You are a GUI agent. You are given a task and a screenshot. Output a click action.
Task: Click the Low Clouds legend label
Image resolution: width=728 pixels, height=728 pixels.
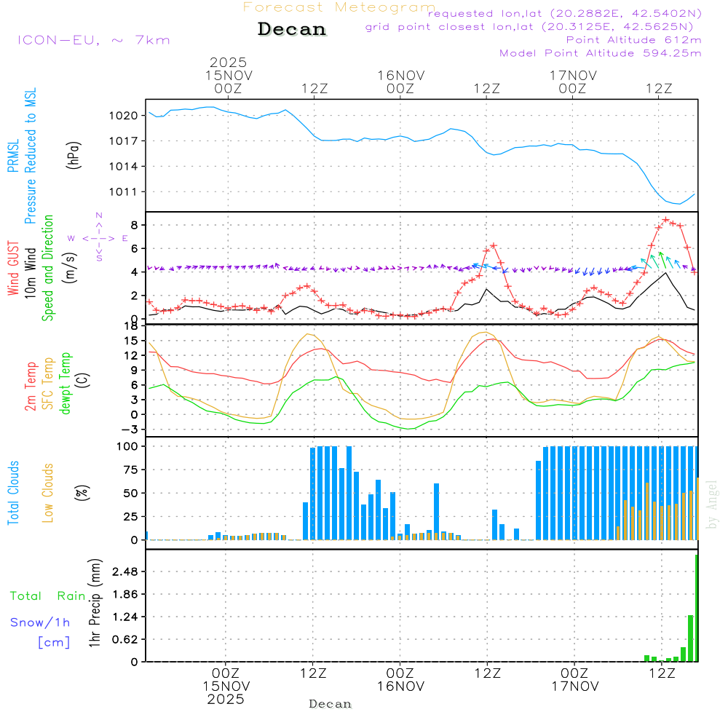(48, 493)
